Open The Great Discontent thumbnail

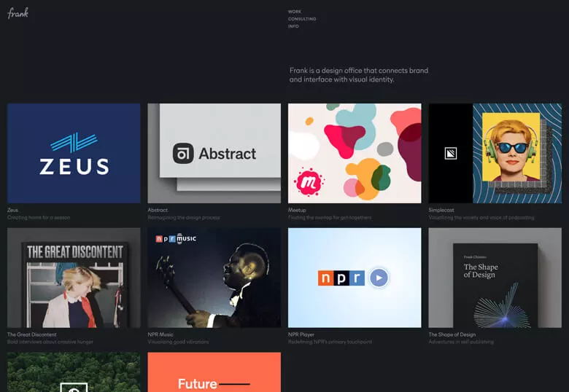coord(74,278)
